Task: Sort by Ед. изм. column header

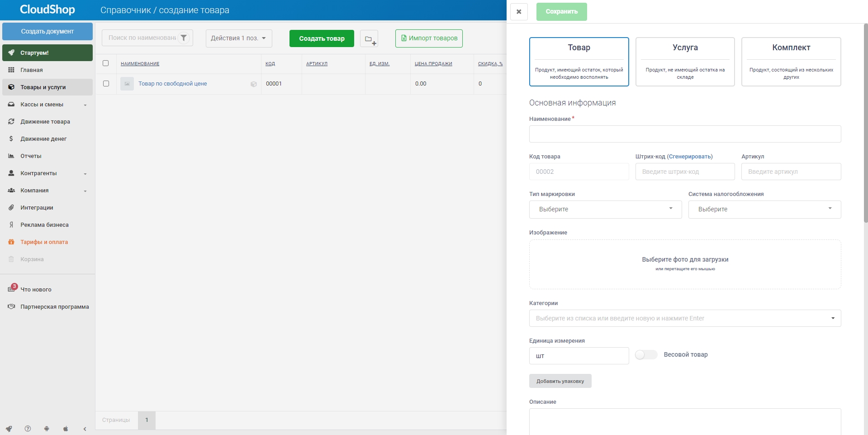Action: click(379, 64)
